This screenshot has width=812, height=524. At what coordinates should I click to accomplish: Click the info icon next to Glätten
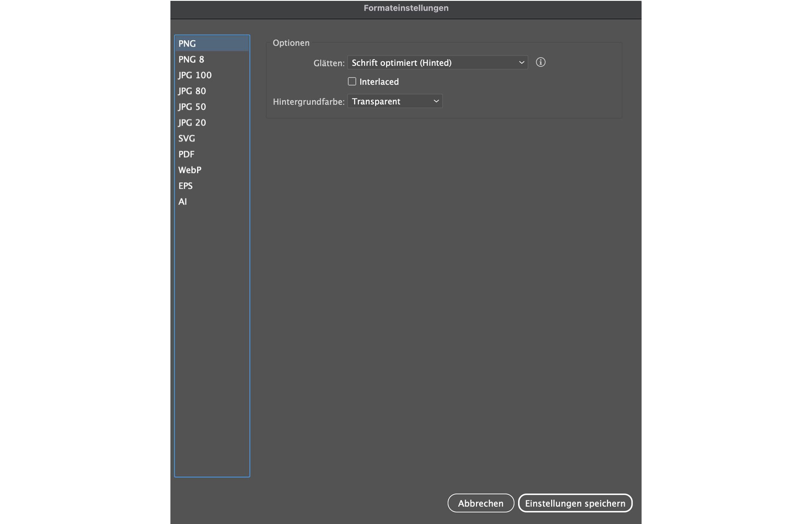[540, 63]
